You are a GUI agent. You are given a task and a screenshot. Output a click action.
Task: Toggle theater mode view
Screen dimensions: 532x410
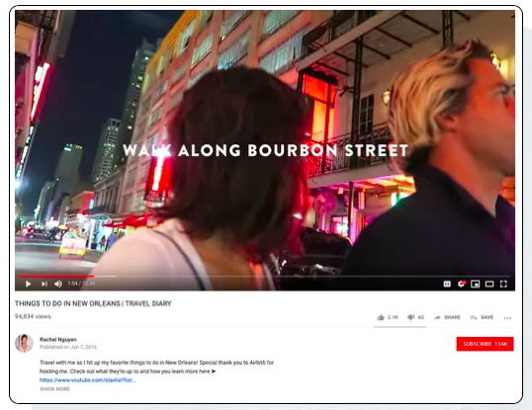[x=489, y=284]
